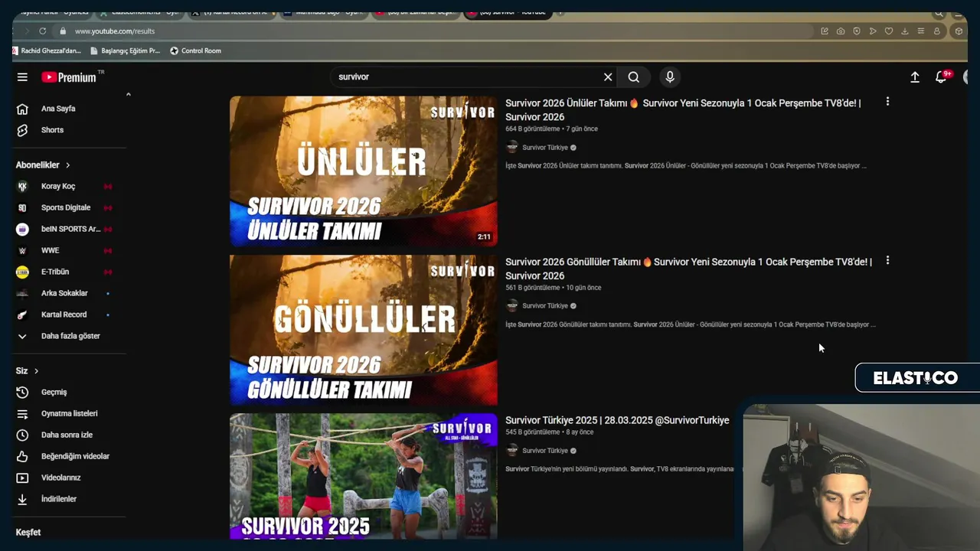Open Survivor Türkiye 2025 28.03.2025 title
This screenshot has height=551, width=980.
[617, 420]
